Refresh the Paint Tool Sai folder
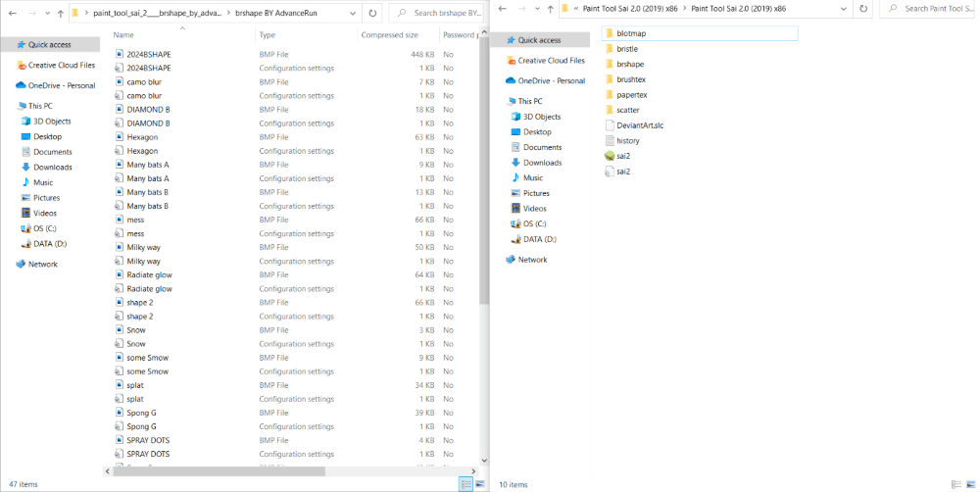 click(x=863, y=9)
